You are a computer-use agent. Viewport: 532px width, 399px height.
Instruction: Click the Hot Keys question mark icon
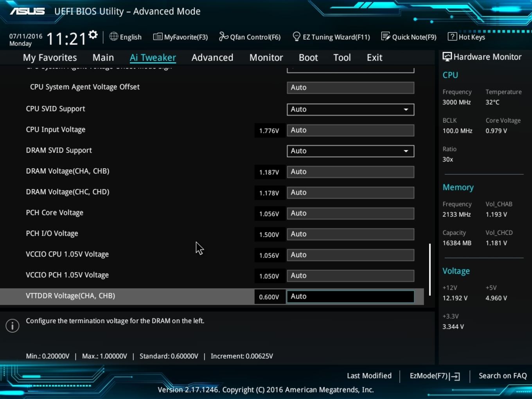coord(452,36)
